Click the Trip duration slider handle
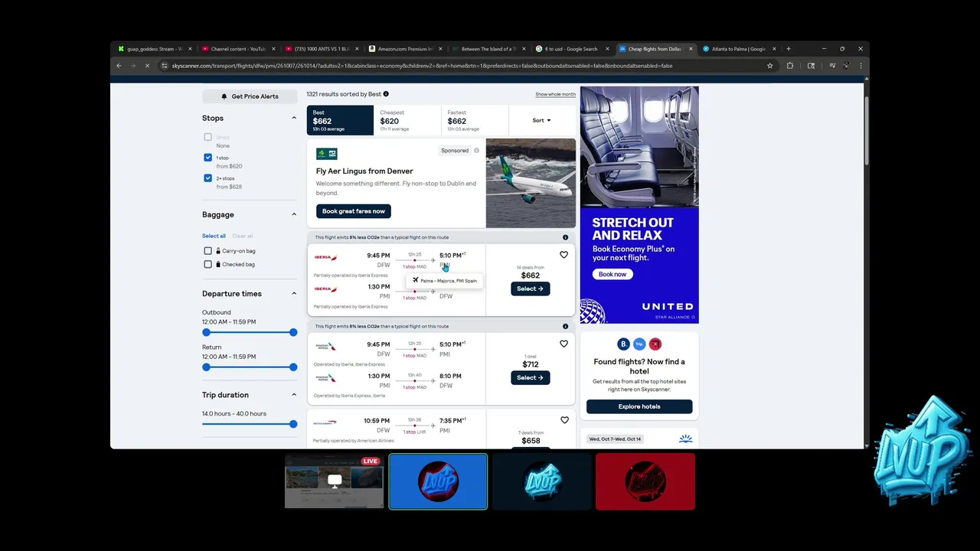The image size is (980, 551). point(293,424)
